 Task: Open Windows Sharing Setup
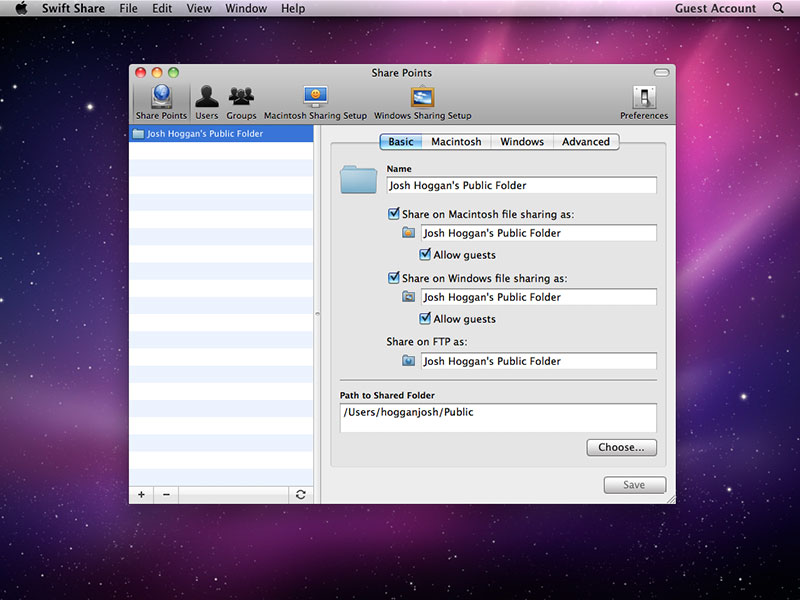(x=422, y=103)
